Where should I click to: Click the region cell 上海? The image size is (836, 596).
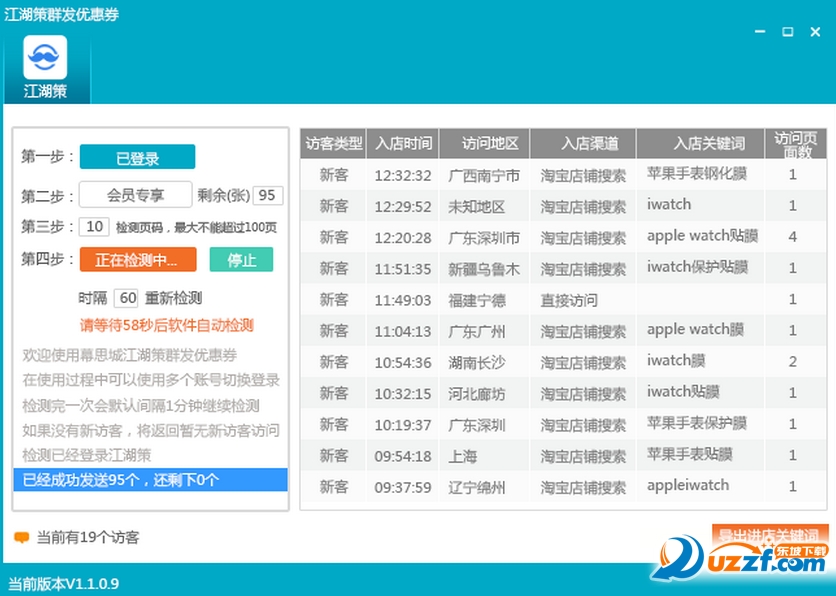[x=462, y=456]
